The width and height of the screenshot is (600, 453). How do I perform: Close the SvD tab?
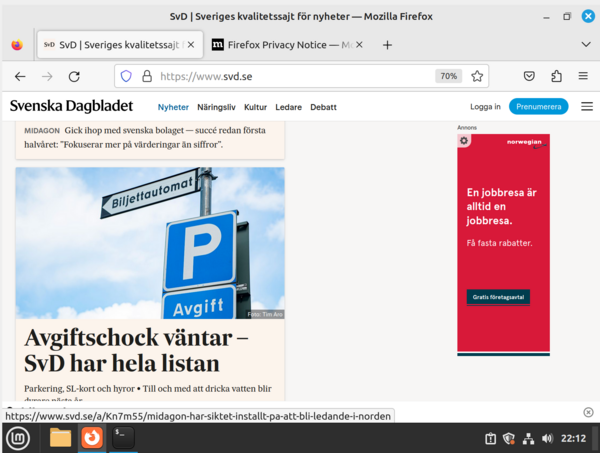coord(191,45)
